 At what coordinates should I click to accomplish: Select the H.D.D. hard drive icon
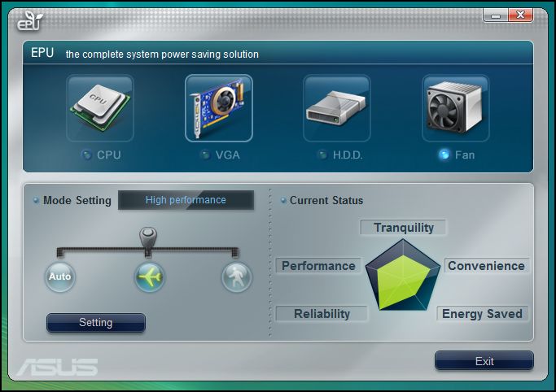click(x=337, y=108)
